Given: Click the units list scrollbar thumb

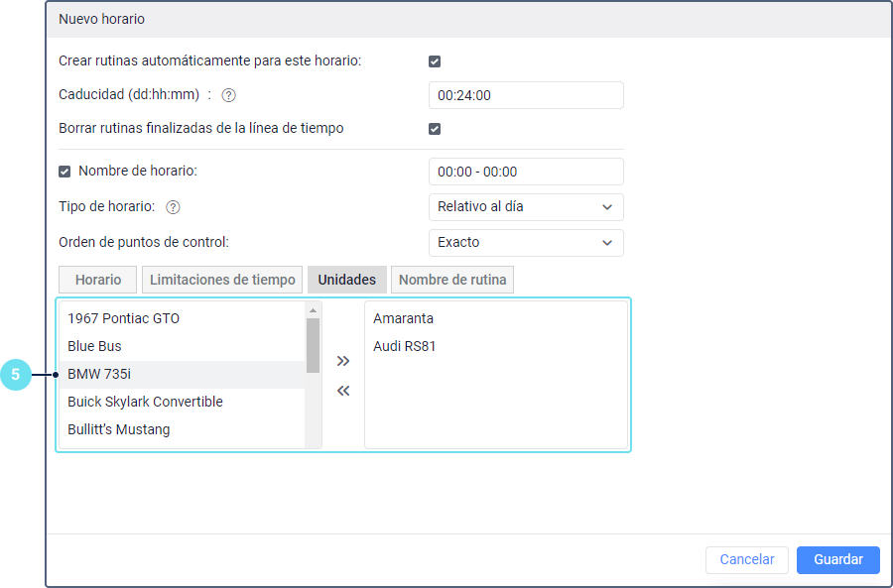Looking at the screenshot, I should [313, 345].
